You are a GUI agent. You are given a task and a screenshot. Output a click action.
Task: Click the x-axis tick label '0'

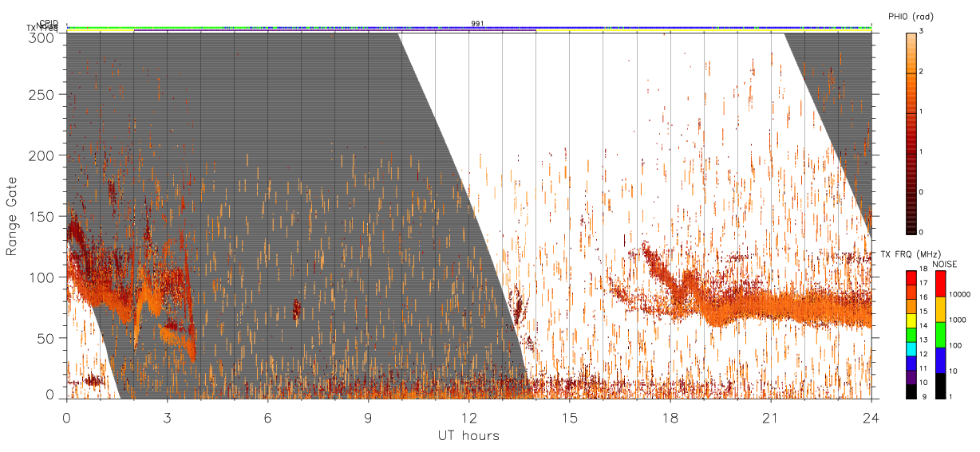click(x=66, y=417)
